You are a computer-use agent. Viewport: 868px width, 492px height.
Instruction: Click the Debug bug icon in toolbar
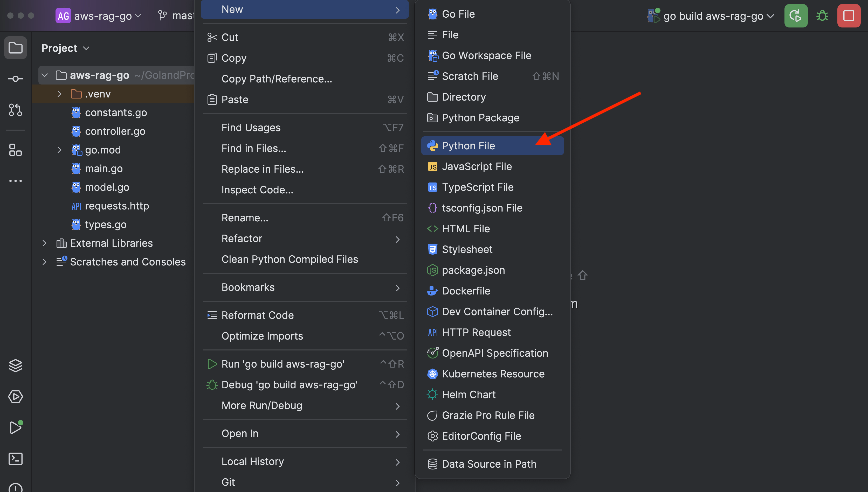click(x=822, y=16)
